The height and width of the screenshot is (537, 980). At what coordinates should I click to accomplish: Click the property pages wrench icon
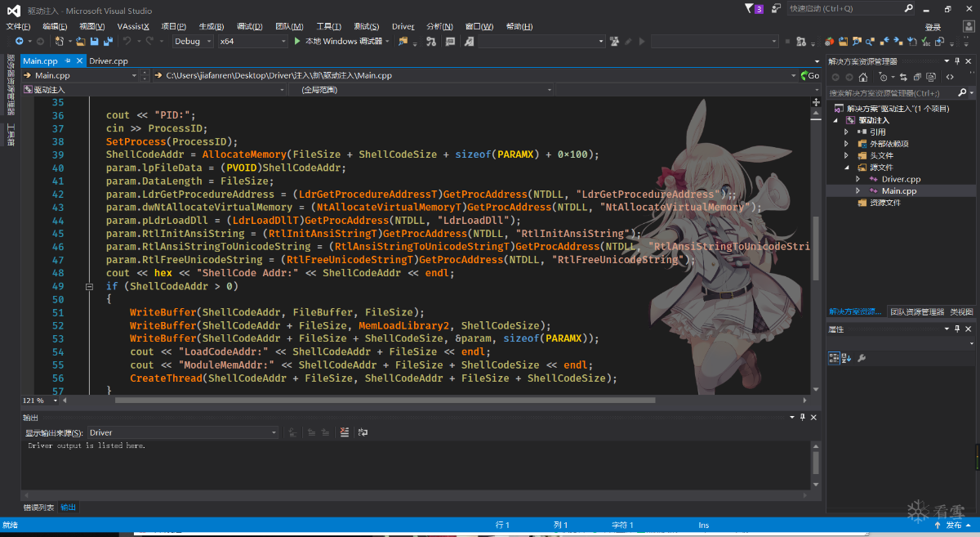point(862,357)
